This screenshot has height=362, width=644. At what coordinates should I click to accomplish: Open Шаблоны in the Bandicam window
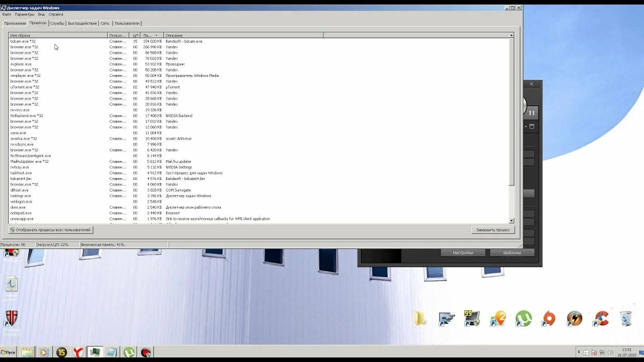tap(512, 253)
